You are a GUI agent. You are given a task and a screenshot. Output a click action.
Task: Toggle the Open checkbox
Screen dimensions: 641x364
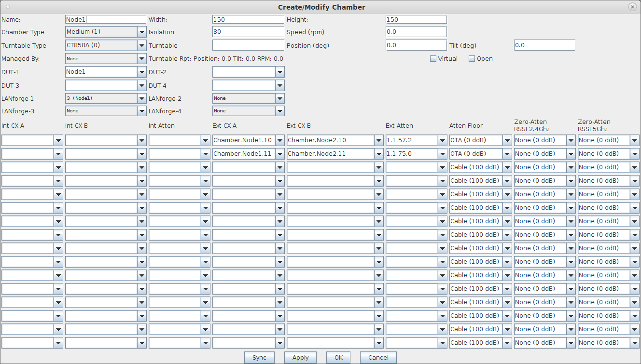point(472,59)
